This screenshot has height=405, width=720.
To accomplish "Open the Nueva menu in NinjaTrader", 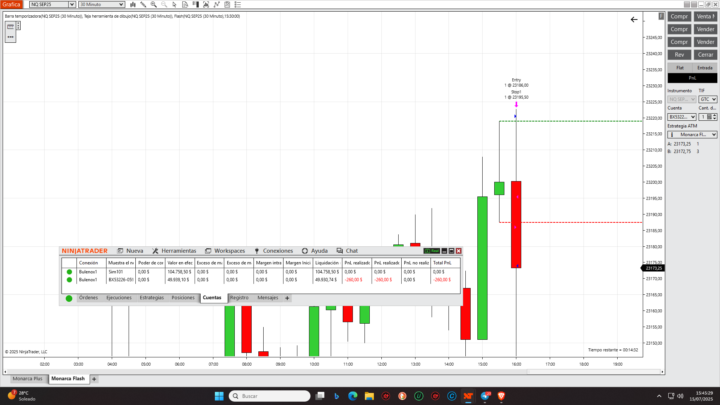I will point(130,251).
